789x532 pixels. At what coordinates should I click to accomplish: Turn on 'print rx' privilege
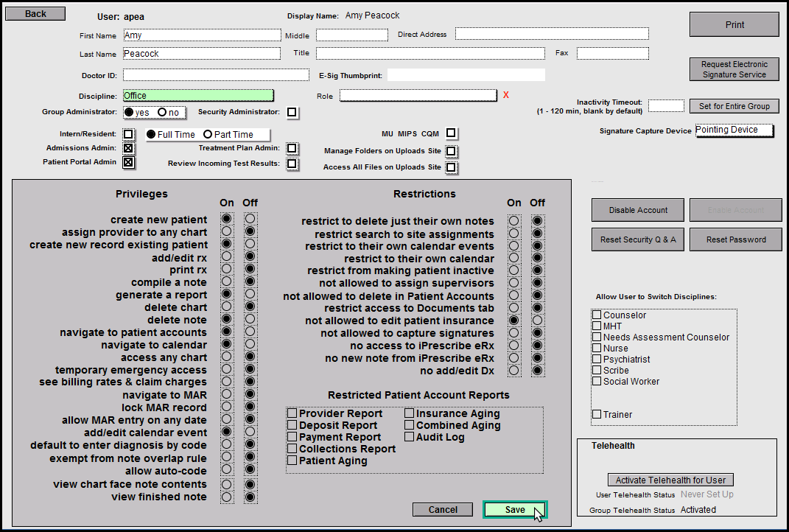(x=227, y=270)
